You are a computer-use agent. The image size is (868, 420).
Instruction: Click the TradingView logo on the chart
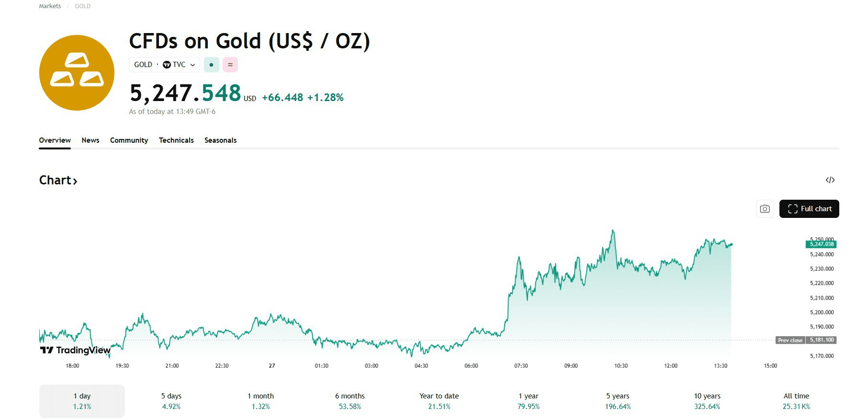(75, 350)
